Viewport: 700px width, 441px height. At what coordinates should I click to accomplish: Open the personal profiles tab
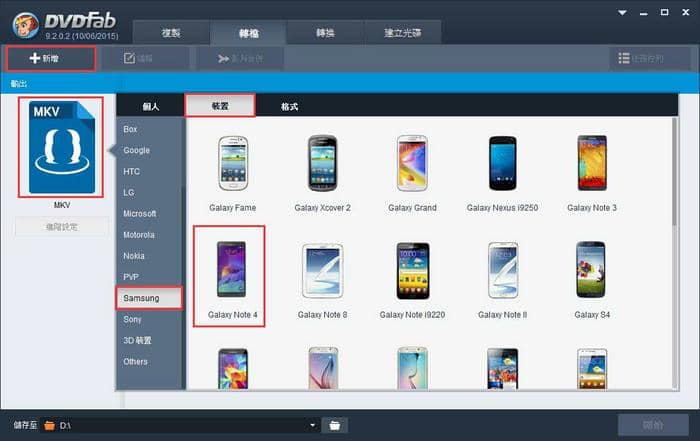150,106
